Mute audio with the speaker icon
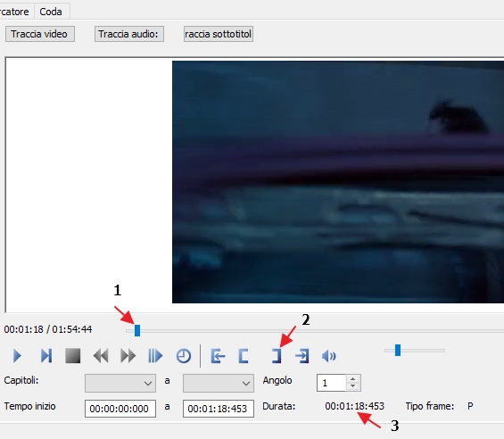504x439 pixels. (x=328, y=356)
